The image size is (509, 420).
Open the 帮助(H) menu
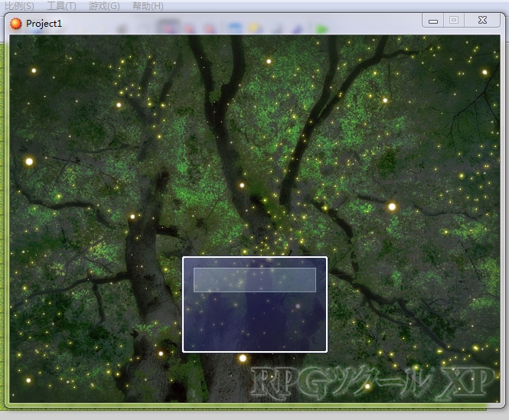[148, 6]
